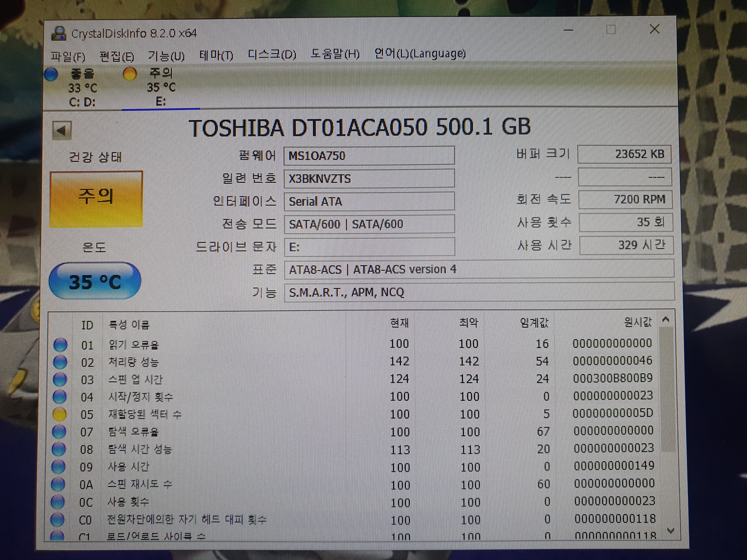Click the power on hours field 329 시간
Viewport: 747px width, 560px height.
pos(626,245)
